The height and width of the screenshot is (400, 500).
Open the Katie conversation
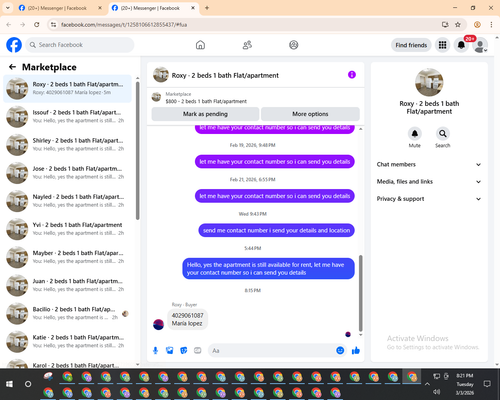pyautogui.click(x=67, y=342)
